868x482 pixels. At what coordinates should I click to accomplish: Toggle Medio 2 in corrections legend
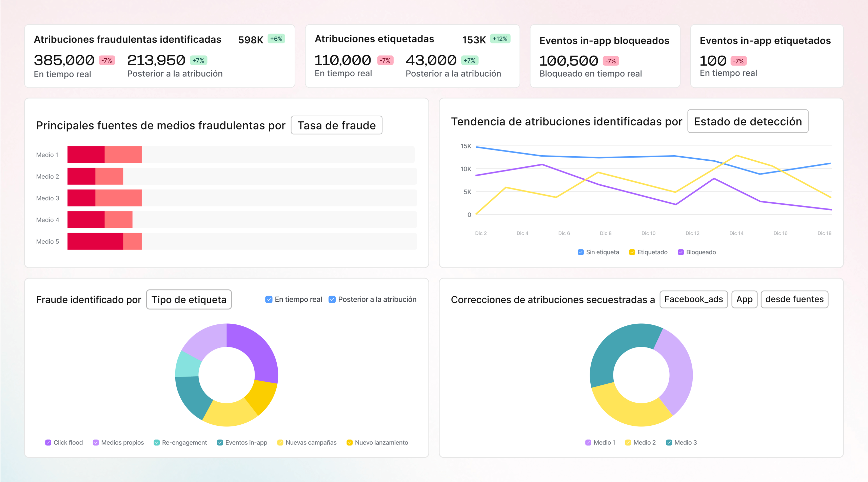(x=628, y=442)
